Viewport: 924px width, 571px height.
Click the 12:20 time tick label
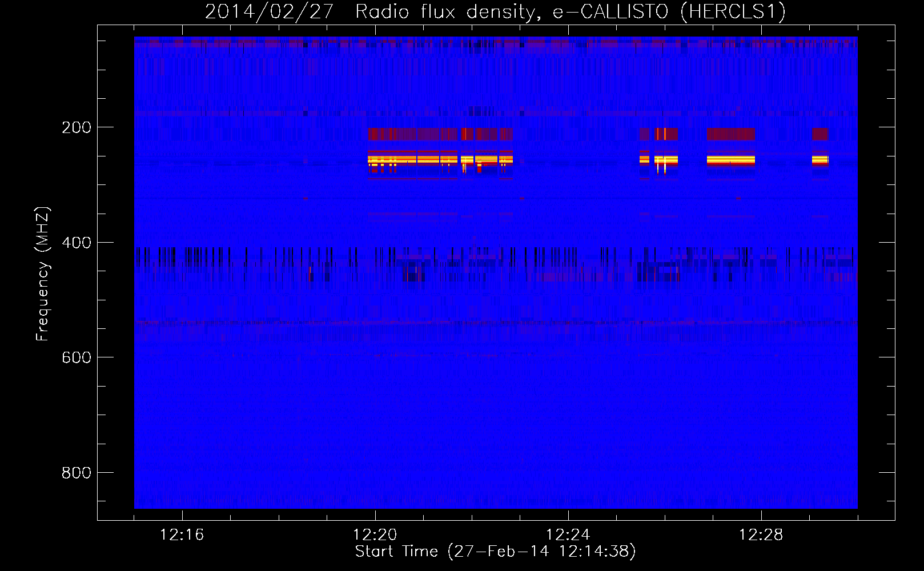point(375,534)
